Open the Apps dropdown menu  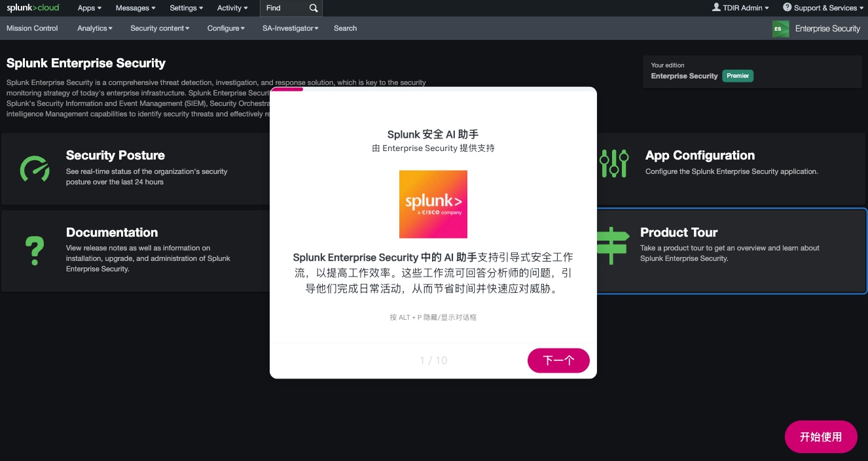[x=90, y=8]
